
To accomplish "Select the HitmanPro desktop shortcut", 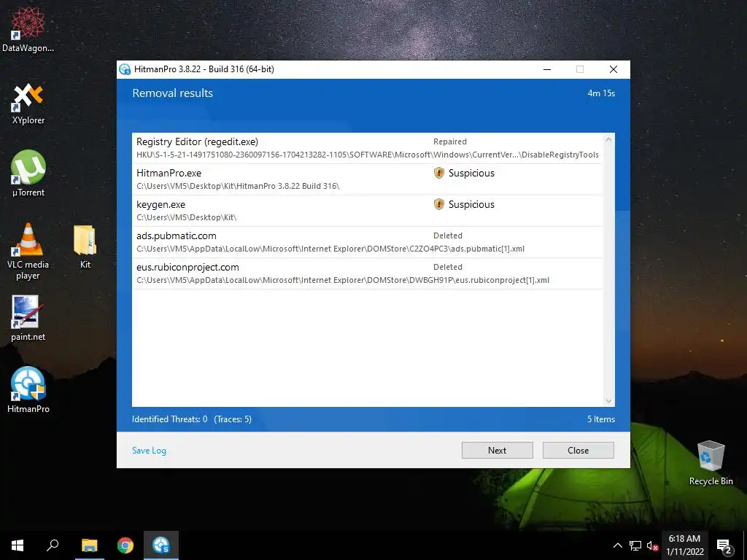I will pos(28,389).
